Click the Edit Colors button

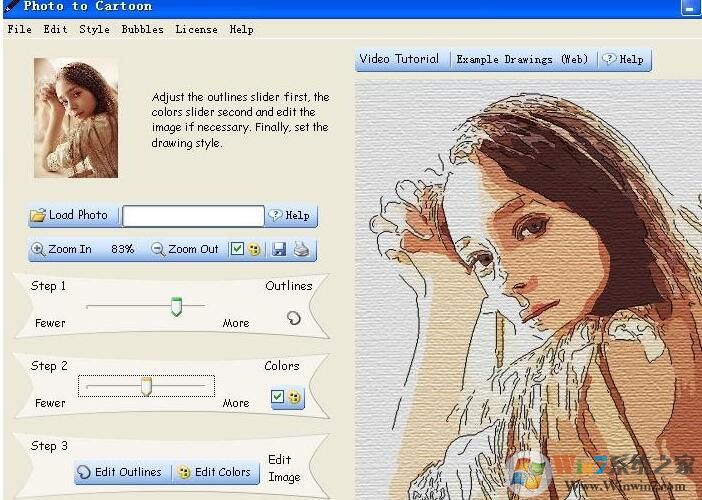pyautogui.click(x=216, y=472)
